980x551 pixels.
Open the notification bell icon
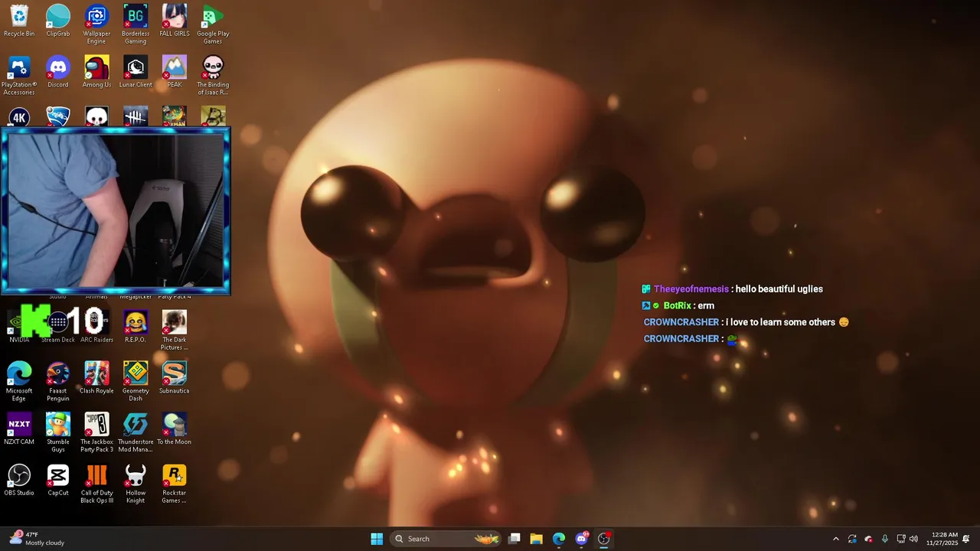tap(966, 539)
